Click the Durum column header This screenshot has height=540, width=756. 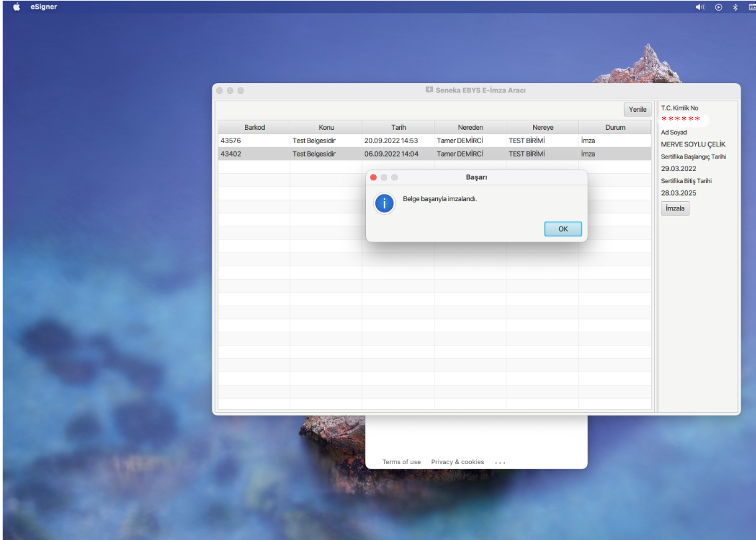(615, 127)
